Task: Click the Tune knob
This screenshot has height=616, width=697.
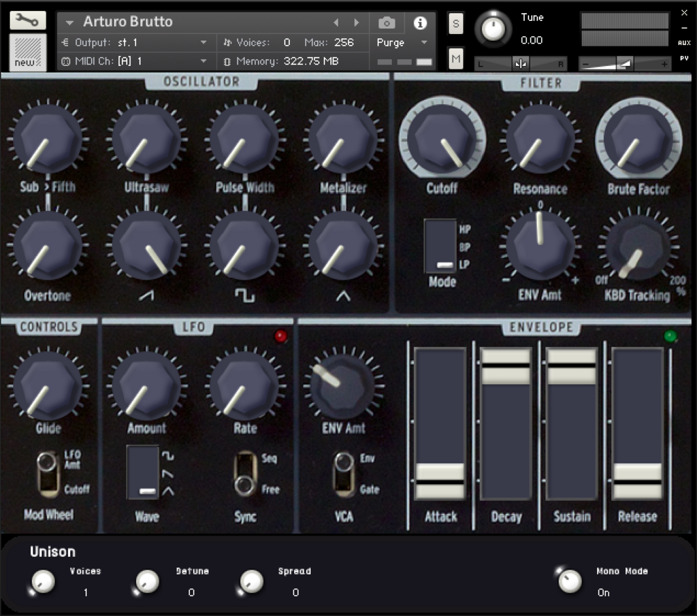Action: click(x=493, y=28)
